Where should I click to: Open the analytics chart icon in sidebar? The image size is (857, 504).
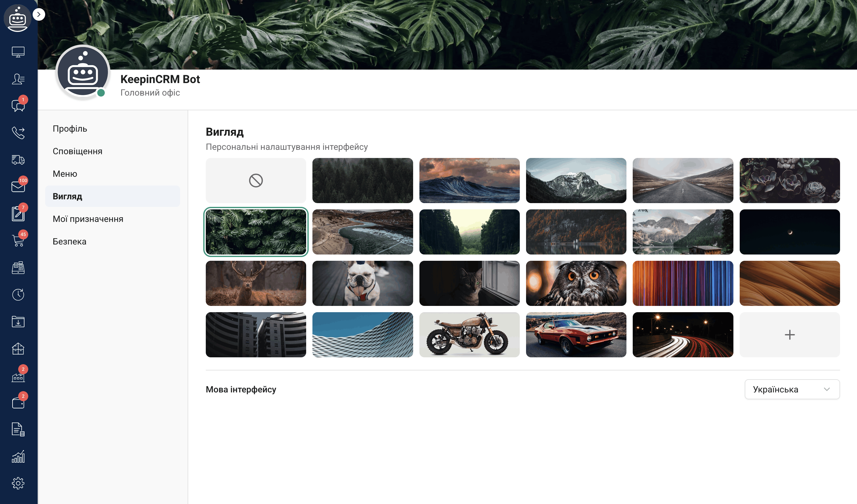(x=19, y=456)
